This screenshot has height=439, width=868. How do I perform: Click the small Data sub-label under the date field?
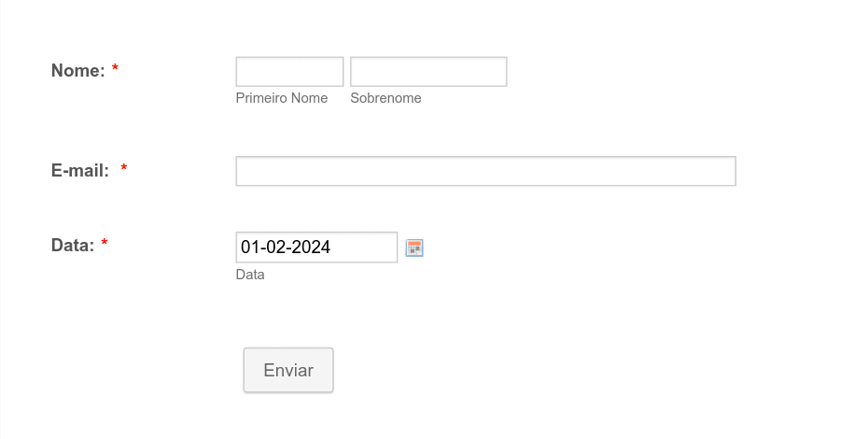(x=250, y=275)
